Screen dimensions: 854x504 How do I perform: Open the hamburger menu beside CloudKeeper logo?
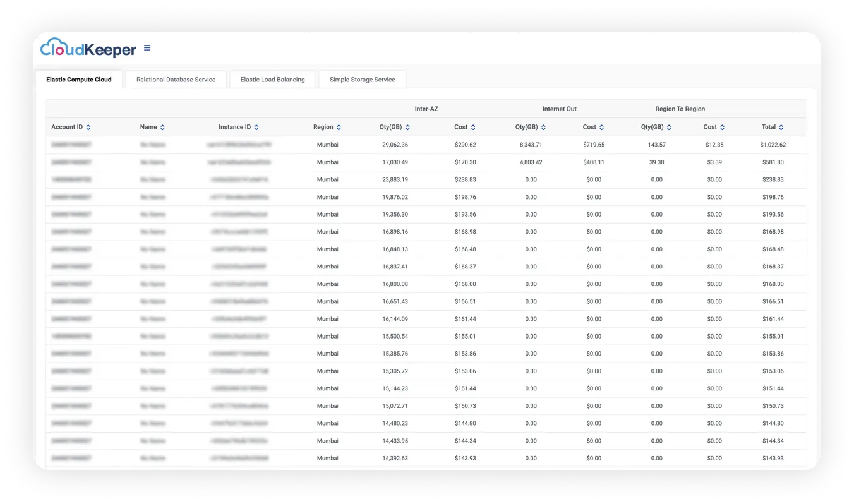pos(147,47)
